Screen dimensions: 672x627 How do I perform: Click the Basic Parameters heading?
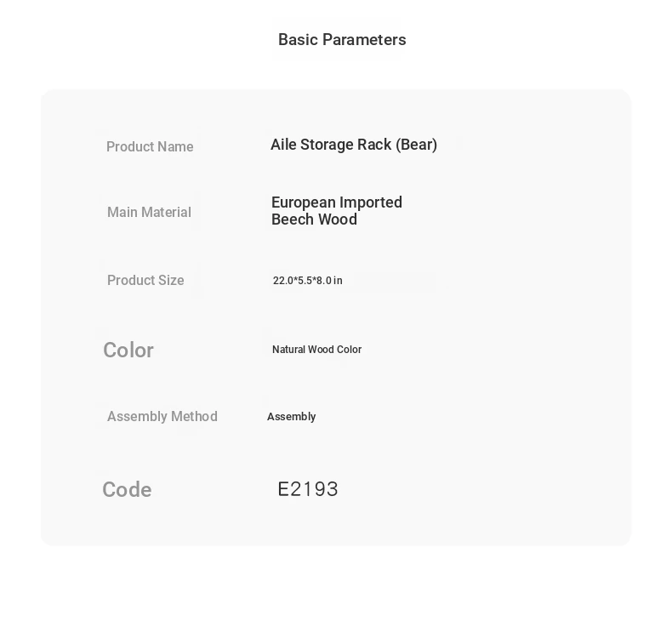(x=342, y=39)
